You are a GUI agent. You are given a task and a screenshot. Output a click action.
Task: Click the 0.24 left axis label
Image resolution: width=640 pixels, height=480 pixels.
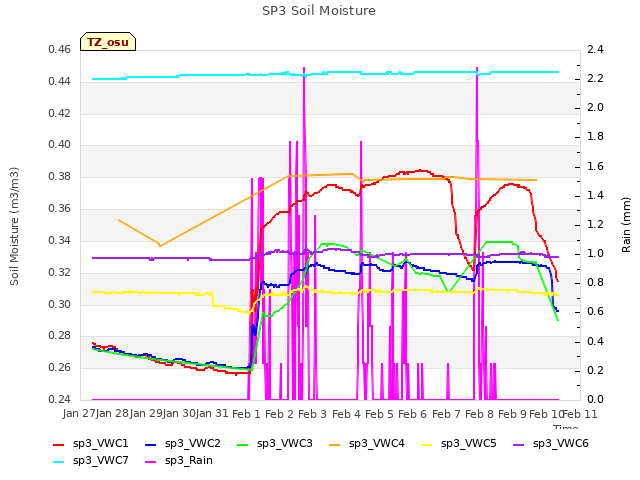point(60,399)
